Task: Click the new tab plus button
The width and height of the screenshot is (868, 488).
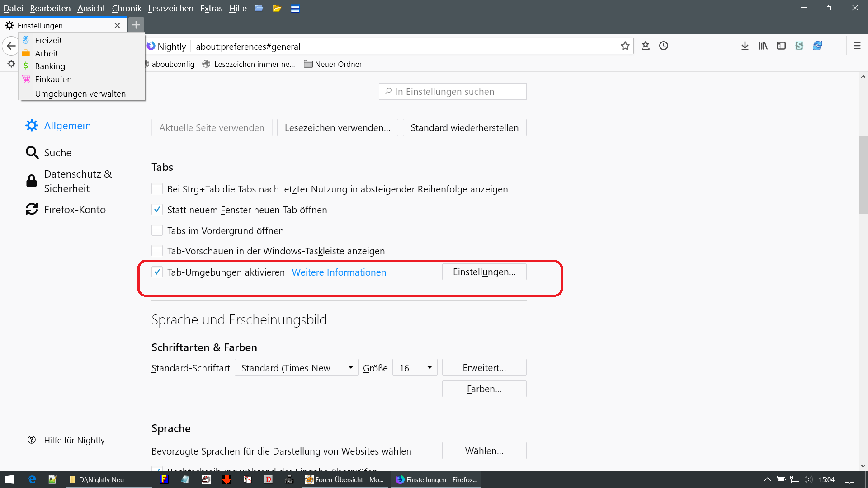Action: 136,25
